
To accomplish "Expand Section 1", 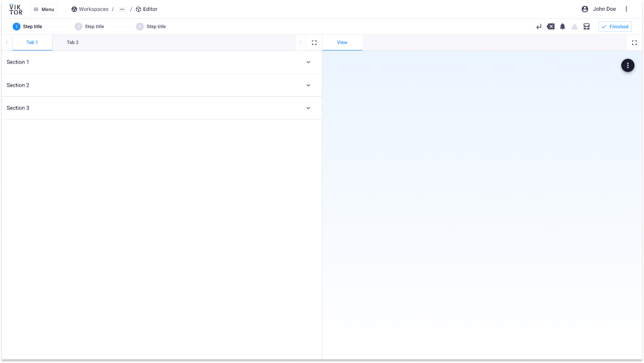I will tap(161, 62).
